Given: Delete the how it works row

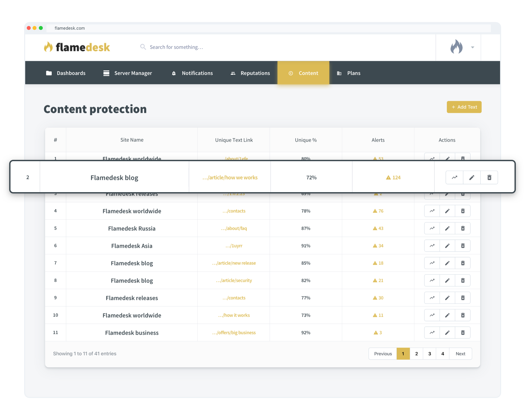Looking at the screenshot, I should pyautogui.click(x=463, y=315).
